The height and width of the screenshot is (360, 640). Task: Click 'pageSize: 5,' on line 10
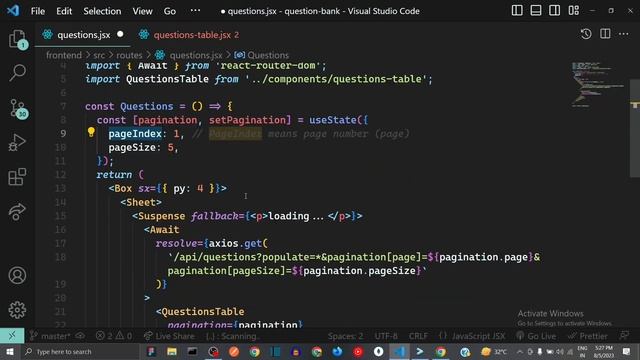click(x=143, y=147)
